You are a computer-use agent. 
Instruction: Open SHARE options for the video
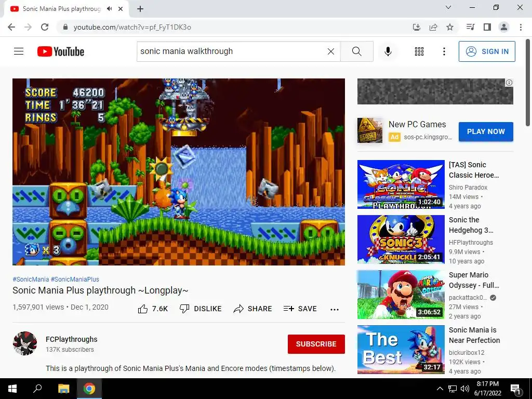253,309
